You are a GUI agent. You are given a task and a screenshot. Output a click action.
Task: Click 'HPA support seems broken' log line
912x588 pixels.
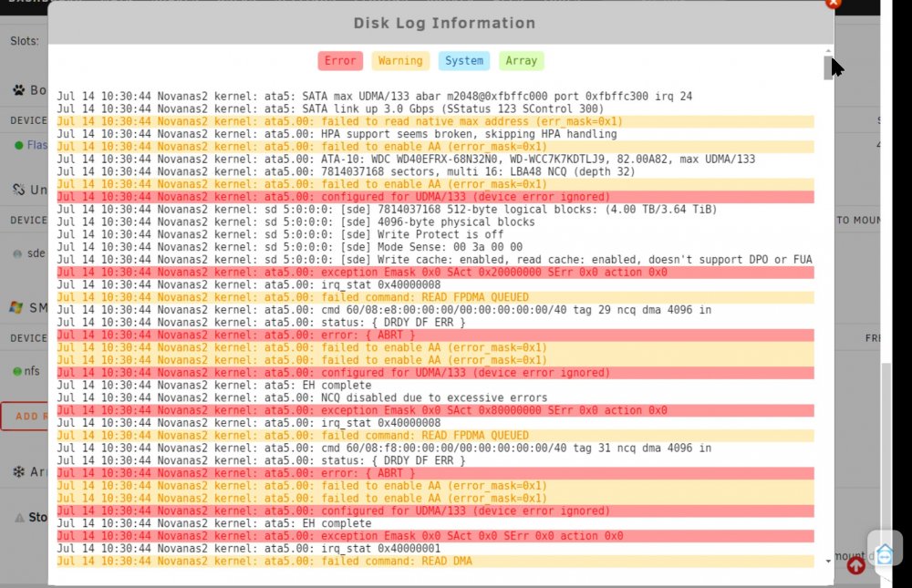[337, 134]
